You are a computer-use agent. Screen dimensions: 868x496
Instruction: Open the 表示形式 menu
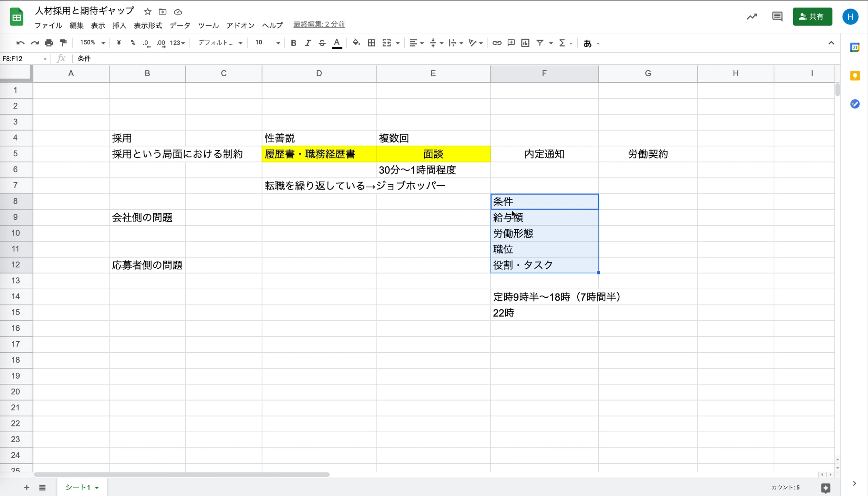click(148, 25)
